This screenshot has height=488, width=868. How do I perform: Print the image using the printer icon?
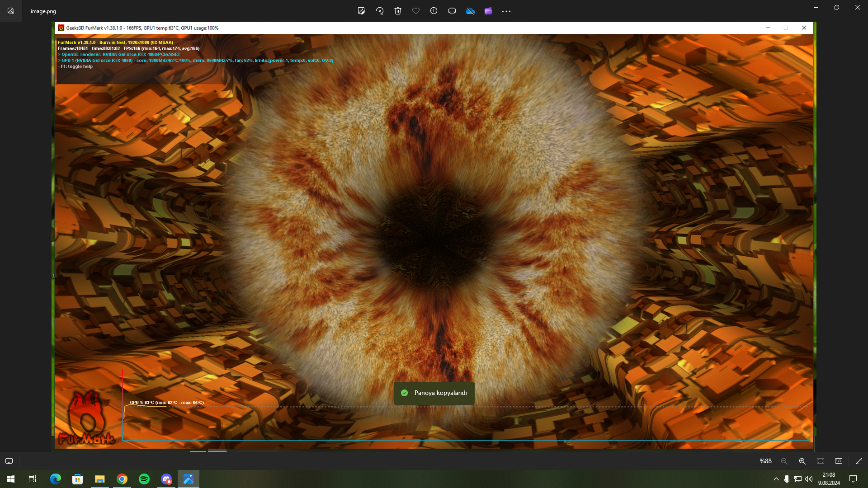452,11
